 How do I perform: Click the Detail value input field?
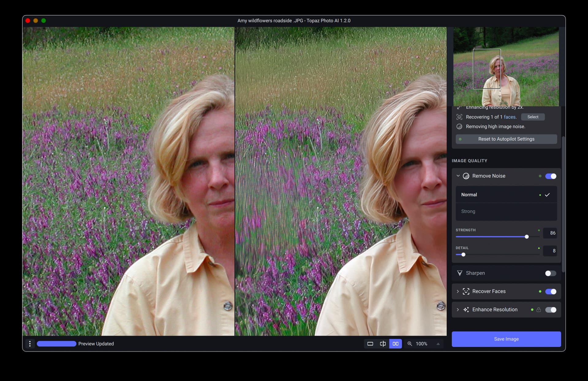click(x=550, y=251)
